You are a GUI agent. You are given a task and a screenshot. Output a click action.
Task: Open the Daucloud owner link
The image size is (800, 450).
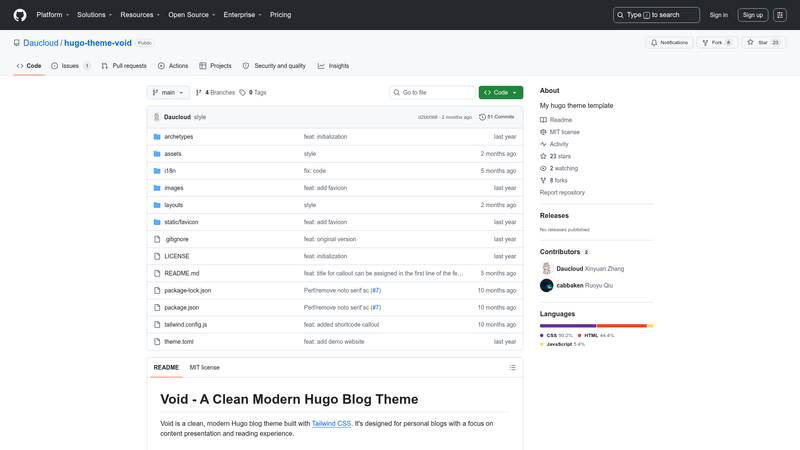(41, 43)
